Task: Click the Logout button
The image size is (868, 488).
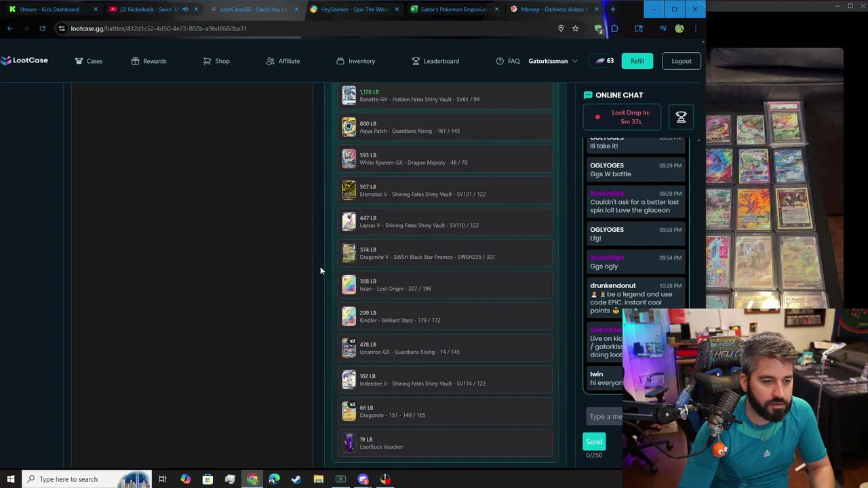Action: 682,61
